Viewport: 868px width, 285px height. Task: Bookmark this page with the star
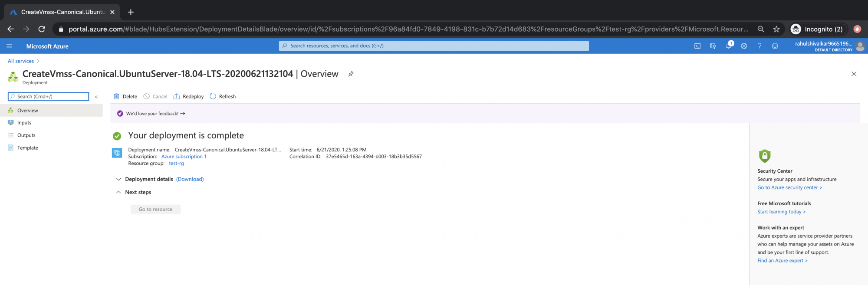click(x=776, y=29)
